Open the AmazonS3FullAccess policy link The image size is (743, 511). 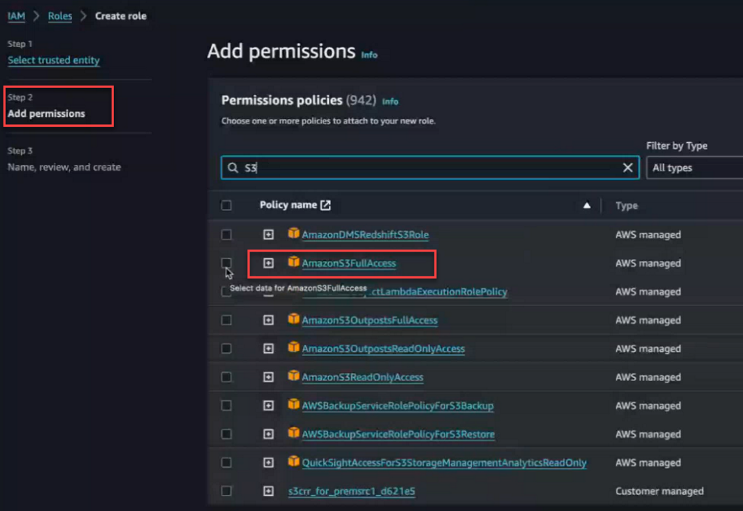(349, 263)
